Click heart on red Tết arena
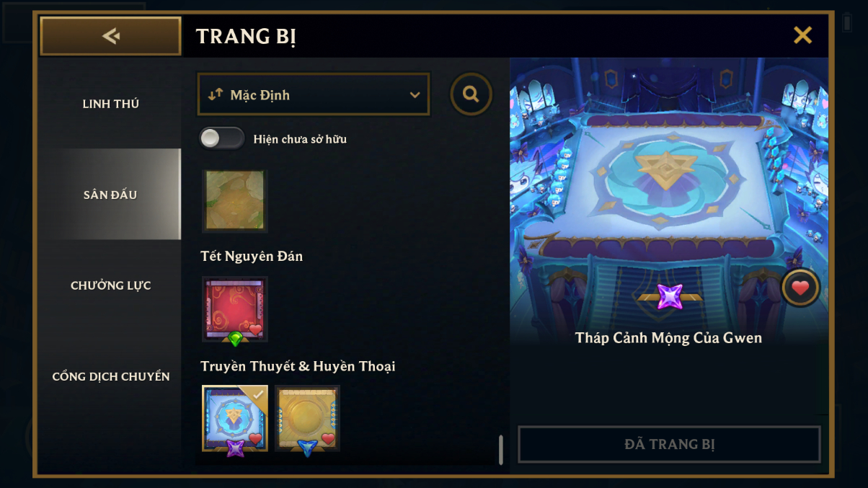Image resolution: width=868 pixels, height=488 pixels. [255, 329]
